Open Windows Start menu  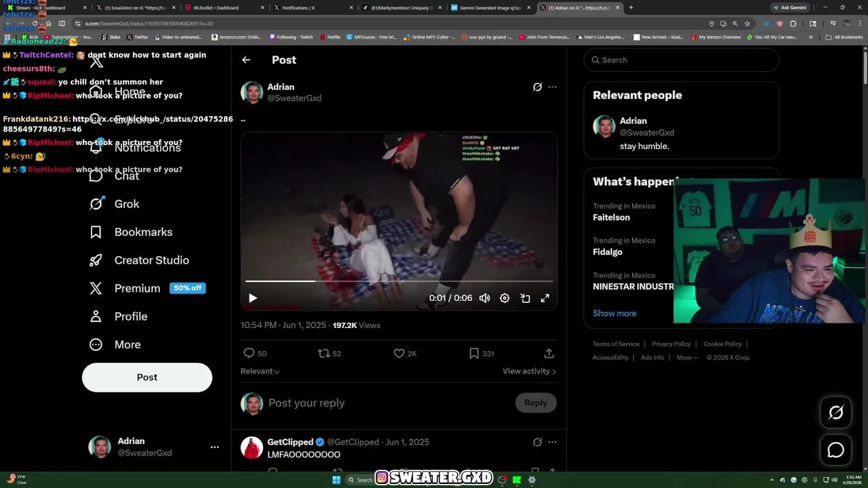pyautogui.click(x=336, y=480)
